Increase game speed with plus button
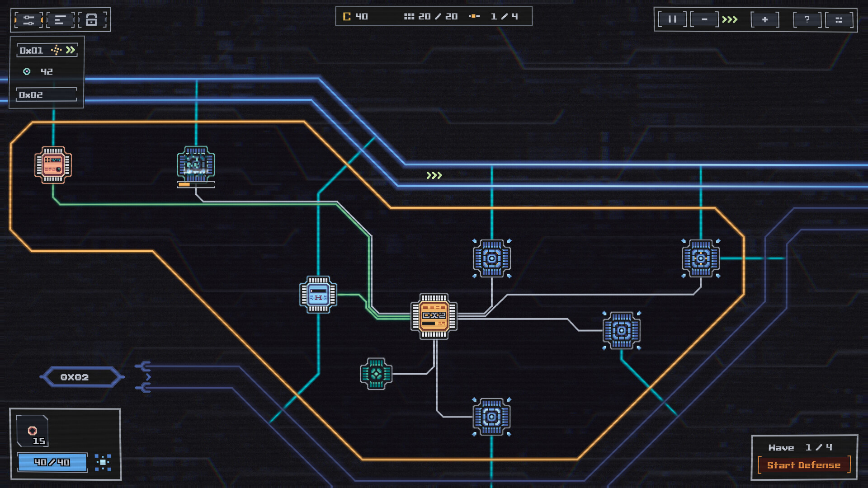The width and height of the screenshot is (868, 488). 764,19
